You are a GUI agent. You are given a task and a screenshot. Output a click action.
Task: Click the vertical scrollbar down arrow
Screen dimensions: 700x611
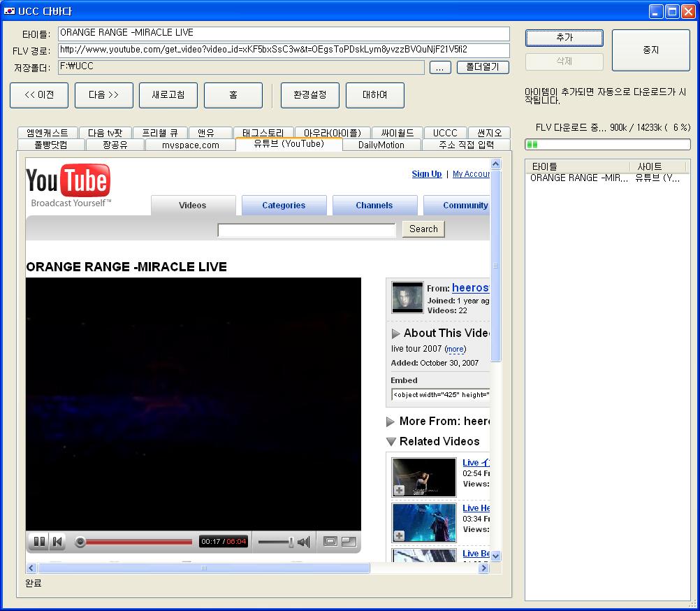(495, 556)
